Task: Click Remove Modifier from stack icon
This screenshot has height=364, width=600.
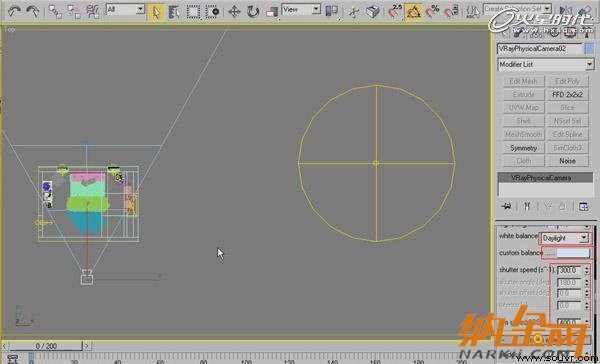Action: tap(562, 207)
